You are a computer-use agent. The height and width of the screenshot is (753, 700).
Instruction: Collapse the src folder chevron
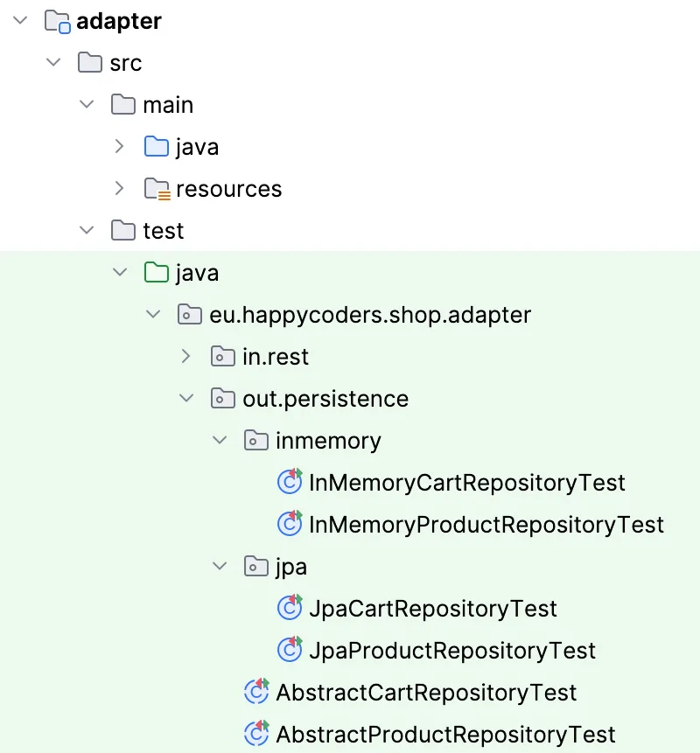[53, 62]
